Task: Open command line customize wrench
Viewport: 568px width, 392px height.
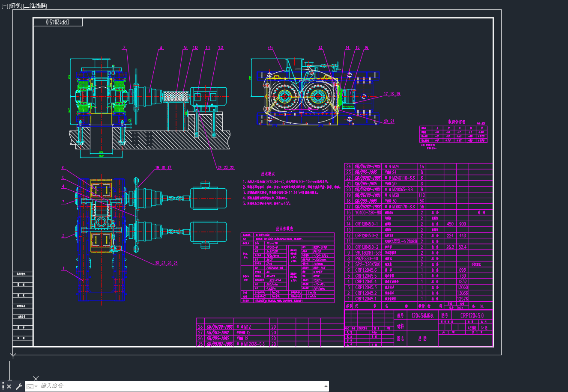Action: 19,386
